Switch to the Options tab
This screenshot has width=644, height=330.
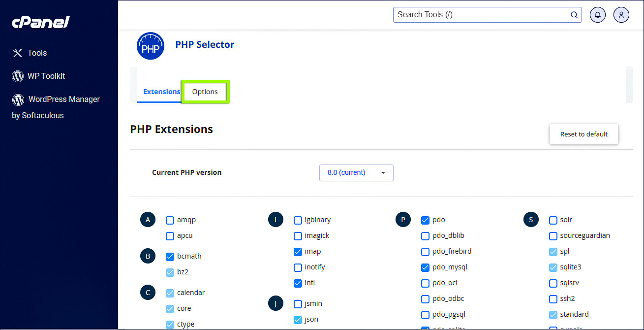click(205, 92)
